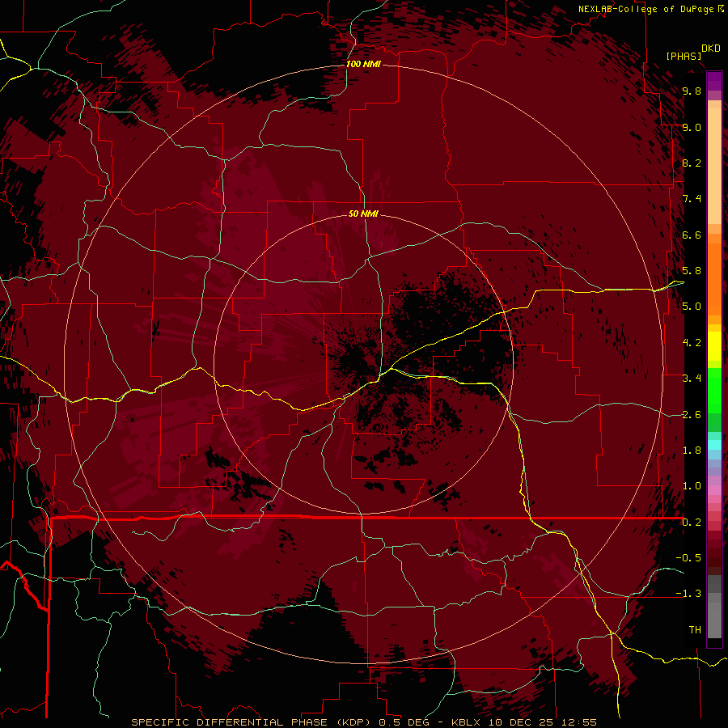The height and width of the screenshot is (728, 728).
Task: Click the [PHAS] label above the color scale
Action: [x=684, y=56]
